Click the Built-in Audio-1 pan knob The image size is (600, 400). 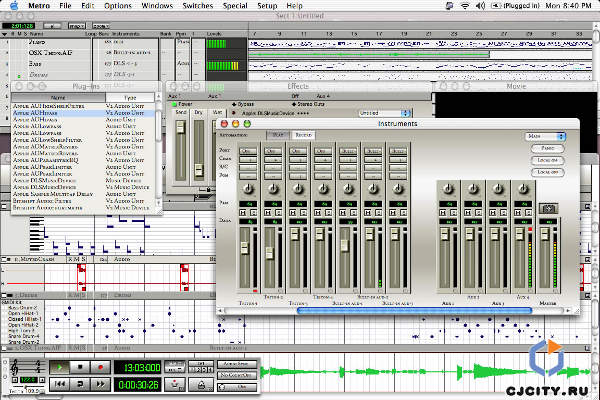point(348,188)
